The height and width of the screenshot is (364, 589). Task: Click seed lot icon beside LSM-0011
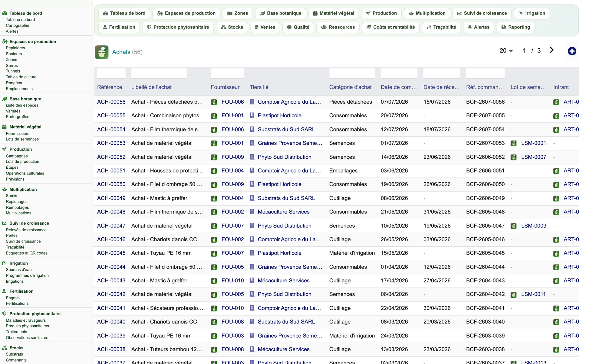tap(514, 294)
